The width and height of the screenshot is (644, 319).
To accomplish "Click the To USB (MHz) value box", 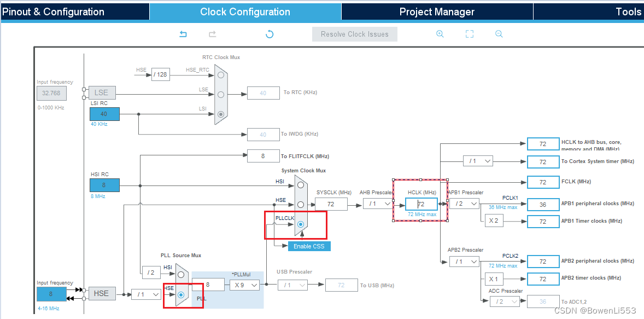I will coord(341,285).
